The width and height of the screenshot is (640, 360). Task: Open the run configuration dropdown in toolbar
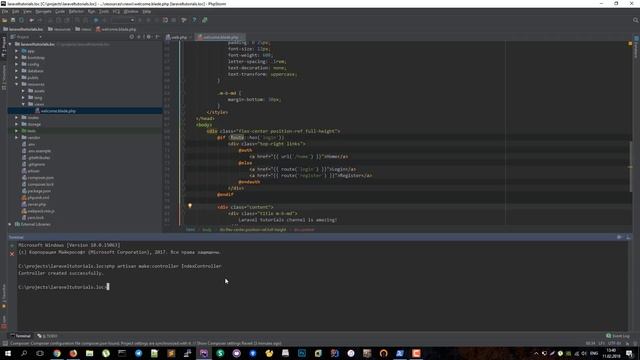coord(123,20)
